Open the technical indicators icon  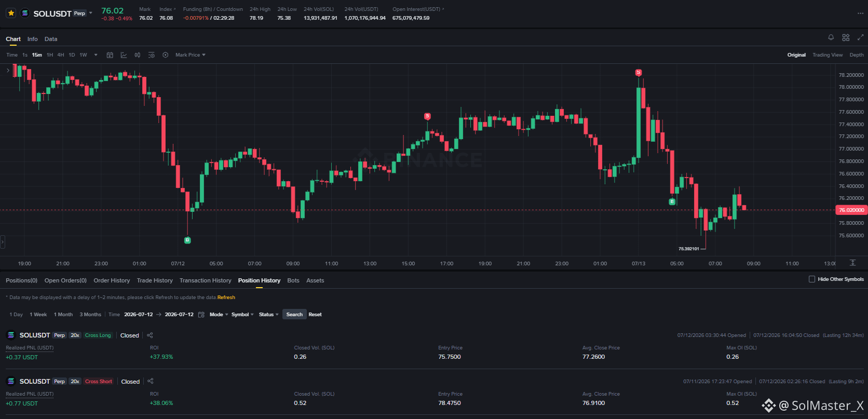click(x=124, y=55)
